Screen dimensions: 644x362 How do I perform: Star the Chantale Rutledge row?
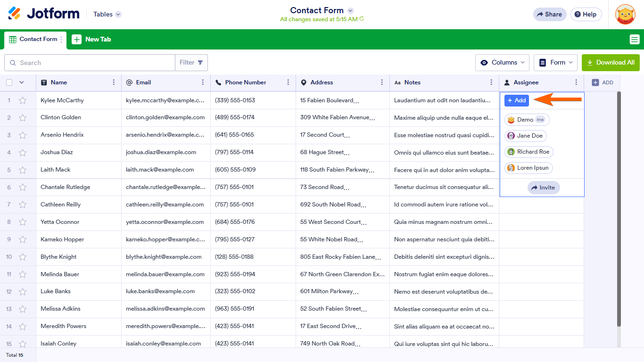point(23,188)
